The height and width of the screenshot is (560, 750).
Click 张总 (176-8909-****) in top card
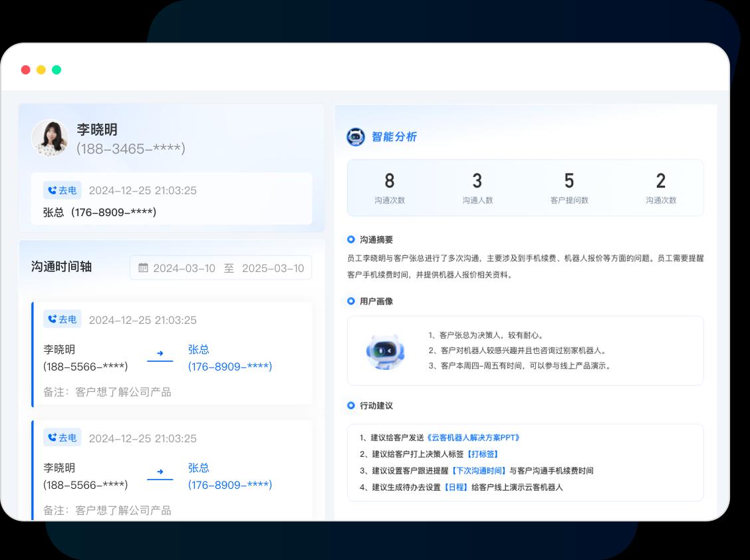click(100, 213)
